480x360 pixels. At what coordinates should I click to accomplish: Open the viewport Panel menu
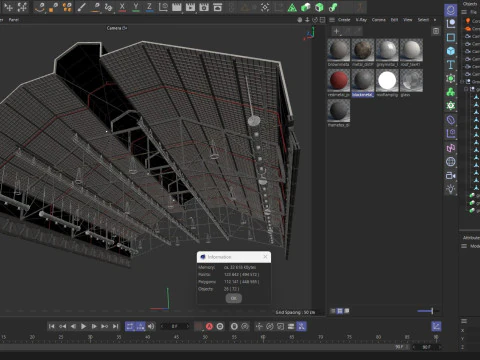14,20
